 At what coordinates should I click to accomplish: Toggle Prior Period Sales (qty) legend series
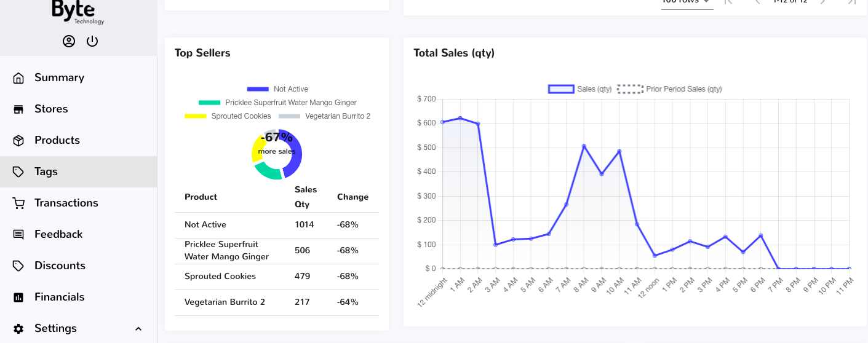coord(669,89)
